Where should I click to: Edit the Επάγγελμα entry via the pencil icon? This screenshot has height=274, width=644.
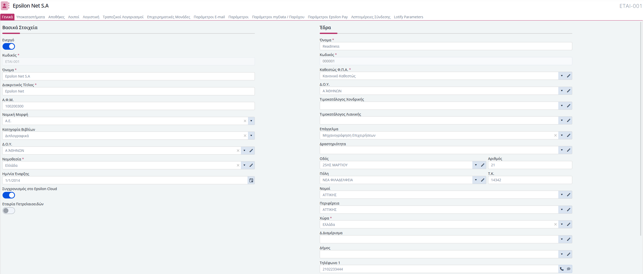tap(569, 135)
